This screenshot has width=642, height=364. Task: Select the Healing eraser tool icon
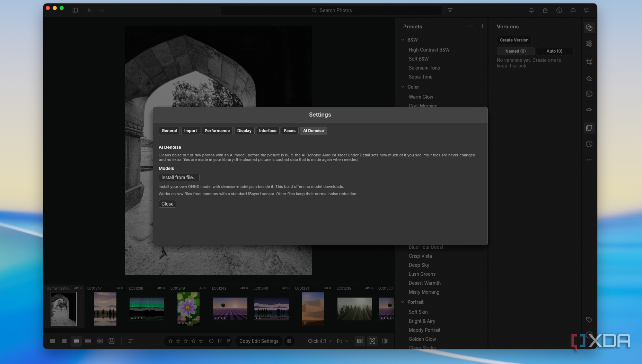(589, 79)
